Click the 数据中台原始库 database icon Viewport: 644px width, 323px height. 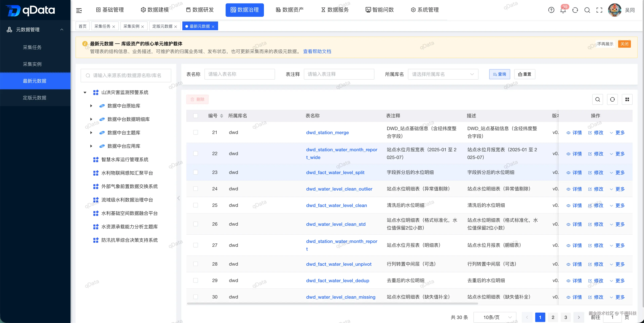click(x=102, y=106)
